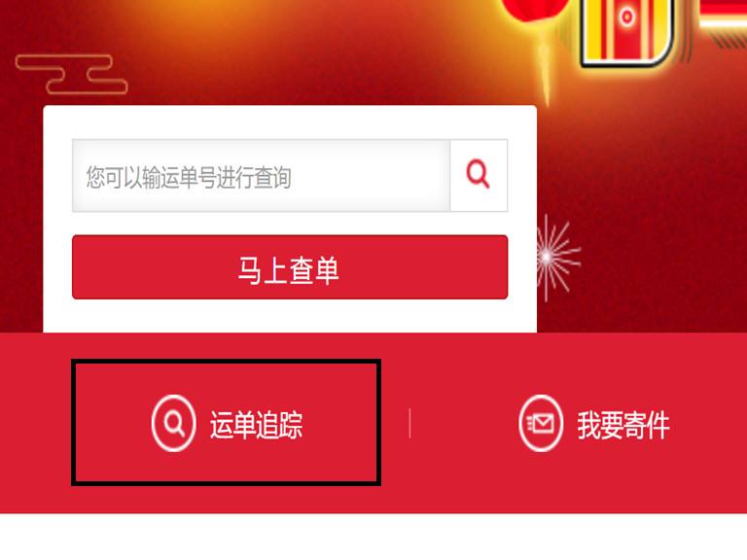Click the divider line between the two tabs
Viewport: 747px width, 560px height.
pyautogui.click(x=409, y=423)
